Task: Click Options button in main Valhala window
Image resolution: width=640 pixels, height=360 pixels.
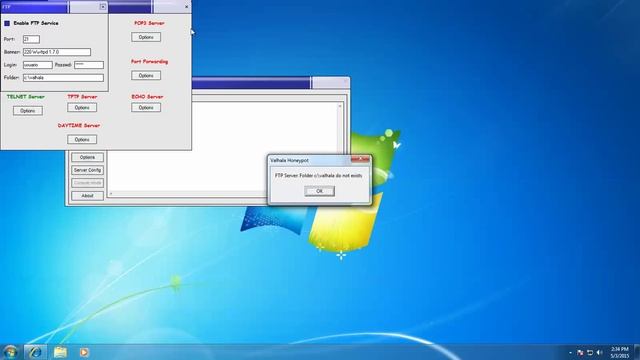Action: tap(87, 157)
